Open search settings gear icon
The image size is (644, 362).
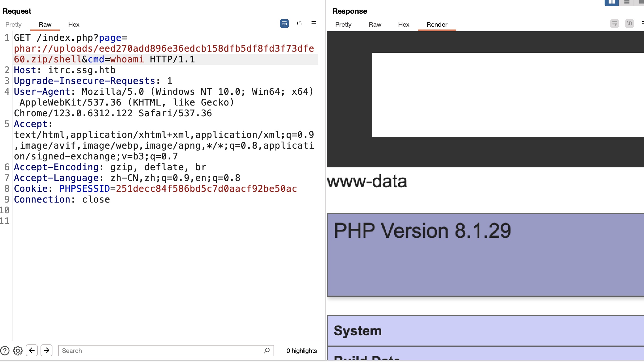(18, 351)
